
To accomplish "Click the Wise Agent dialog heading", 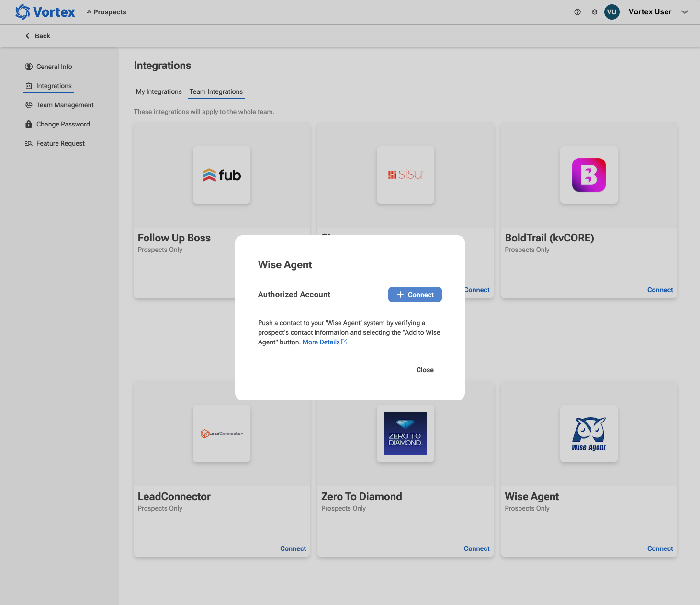I will [x=285, y=265].
